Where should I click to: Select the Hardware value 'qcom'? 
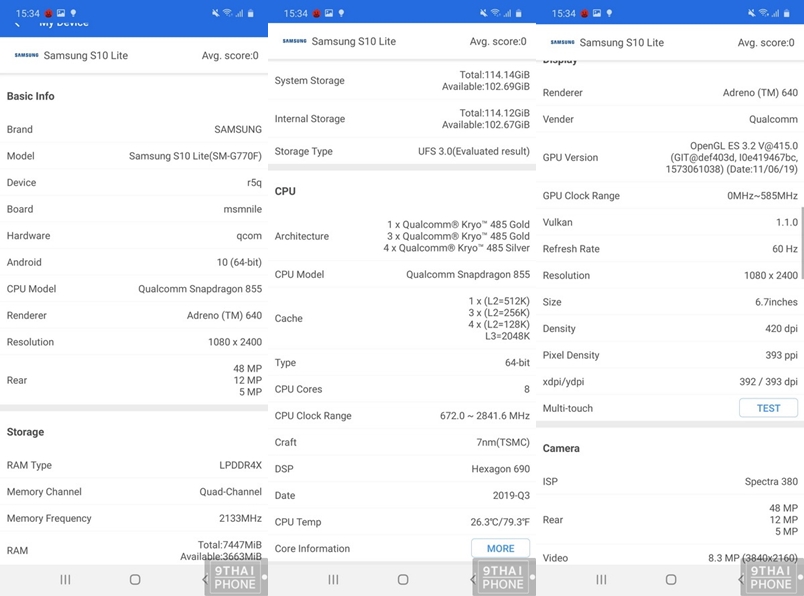249,236
